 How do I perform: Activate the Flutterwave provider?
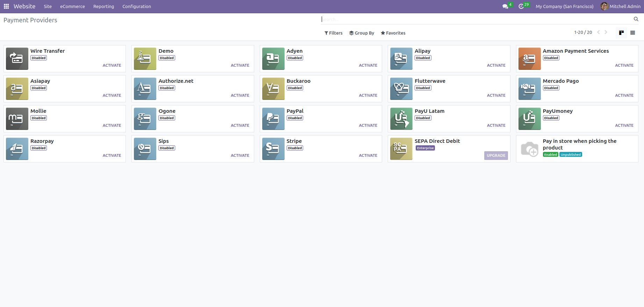(496, 95)
